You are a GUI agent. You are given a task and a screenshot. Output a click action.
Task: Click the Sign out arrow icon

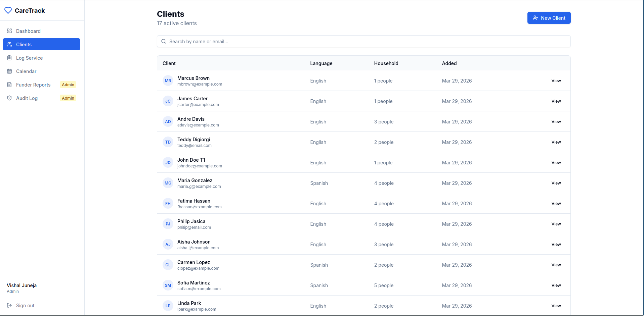(x=9, y=305)
